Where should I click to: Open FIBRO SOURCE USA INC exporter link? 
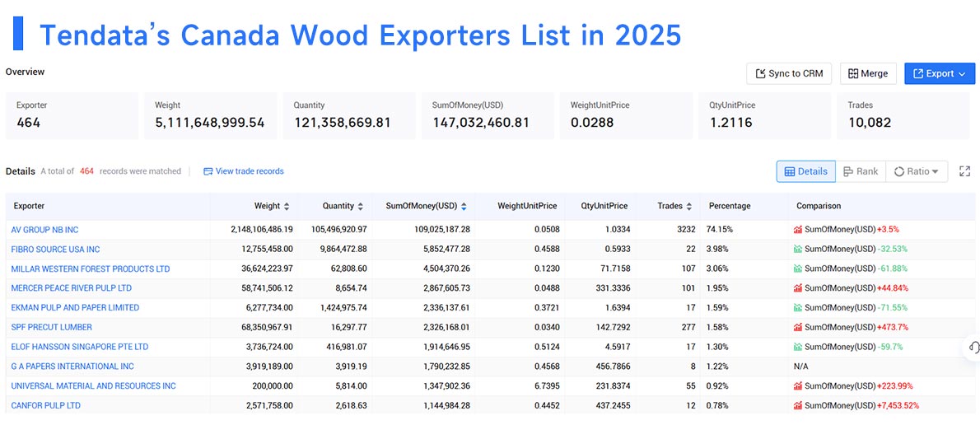point(56,250)
